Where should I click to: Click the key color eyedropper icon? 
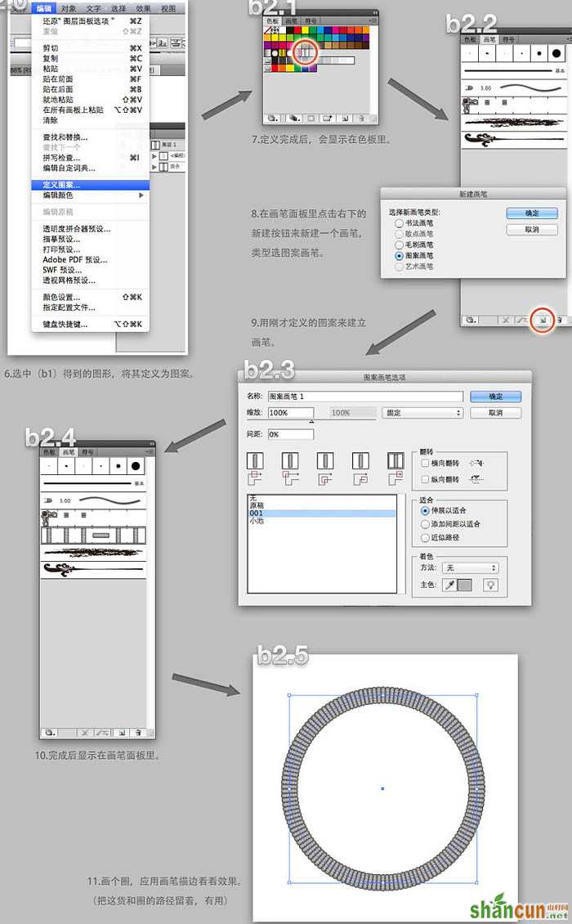449,585
